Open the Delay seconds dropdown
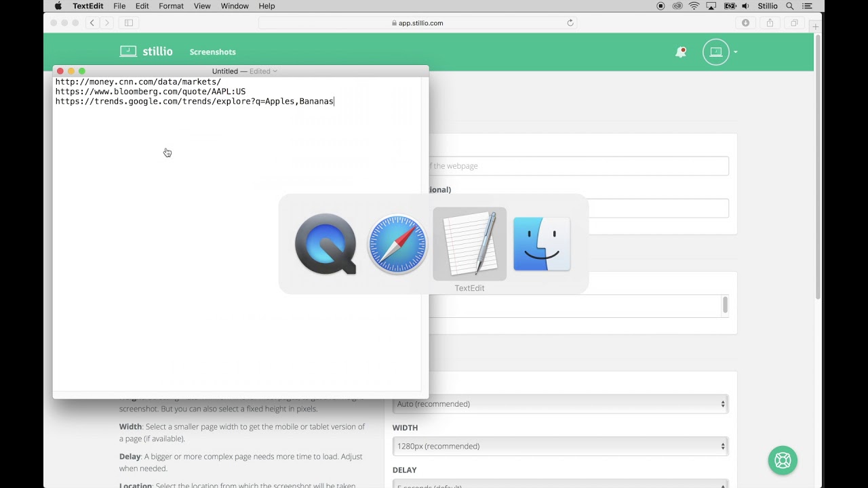Image resolution: width=868 pixels, height=488 pixels. point(560,484)
